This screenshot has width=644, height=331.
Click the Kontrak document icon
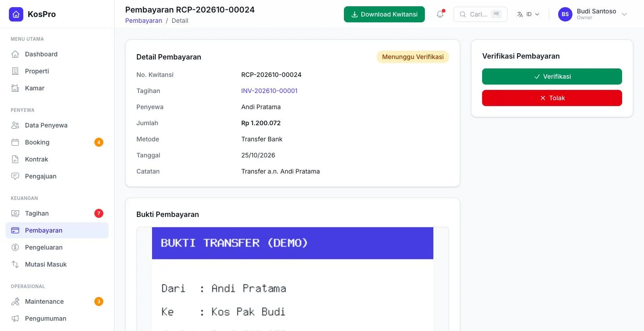15,159
